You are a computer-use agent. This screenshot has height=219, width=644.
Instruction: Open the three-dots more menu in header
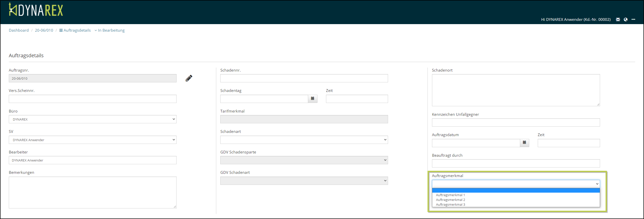pos(633,20)
